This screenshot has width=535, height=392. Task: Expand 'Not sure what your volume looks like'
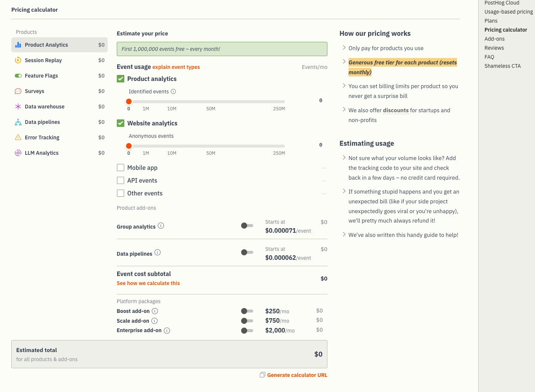pyautogui.click(x=344, y=157)
